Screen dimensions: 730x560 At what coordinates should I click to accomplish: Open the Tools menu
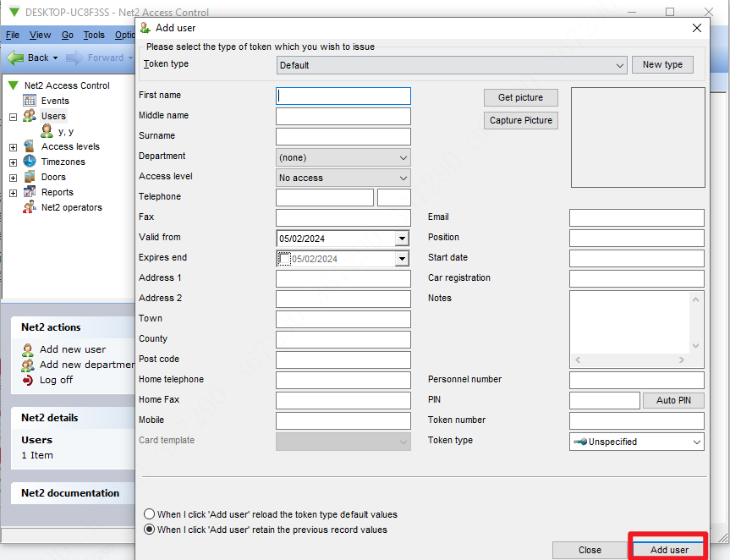point(94,35)
